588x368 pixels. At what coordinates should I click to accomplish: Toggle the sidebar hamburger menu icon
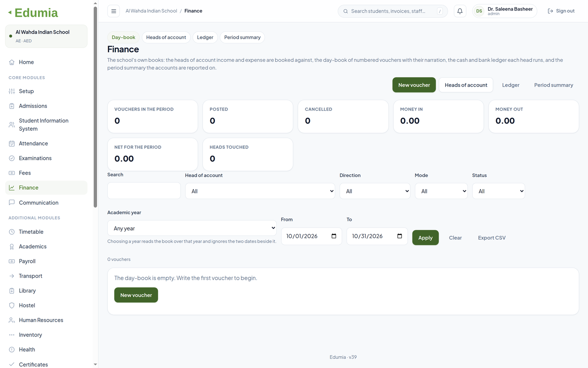[x=113, y=11]
